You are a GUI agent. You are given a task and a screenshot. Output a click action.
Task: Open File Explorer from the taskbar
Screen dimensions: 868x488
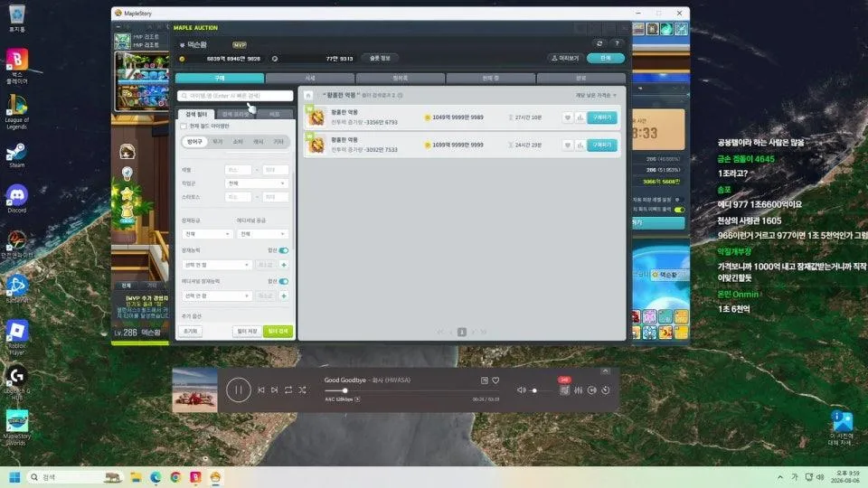coord(136,477)
